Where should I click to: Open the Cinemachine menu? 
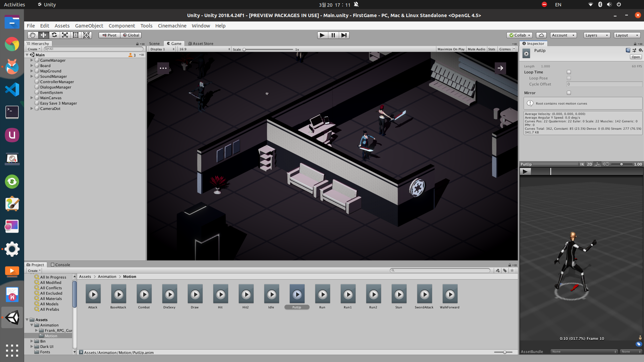pyautogui.click(x=172, y=26)
